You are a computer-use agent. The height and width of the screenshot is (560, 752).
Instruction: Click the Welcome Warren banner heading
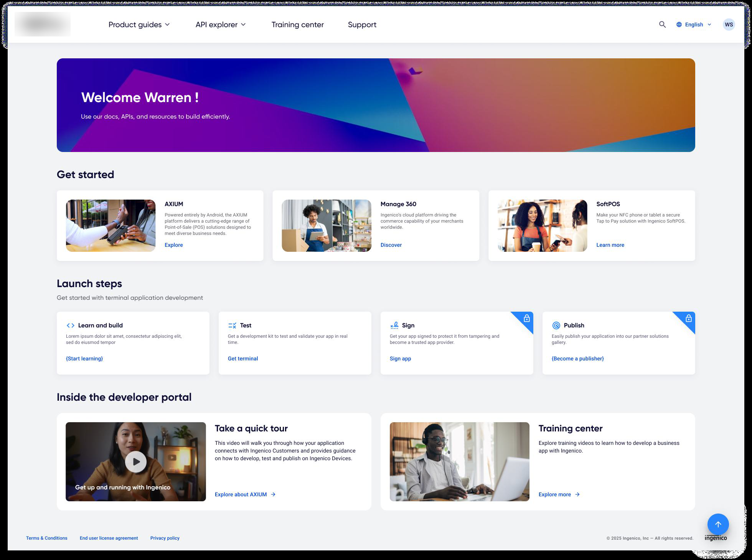click(x=140, y=97)
